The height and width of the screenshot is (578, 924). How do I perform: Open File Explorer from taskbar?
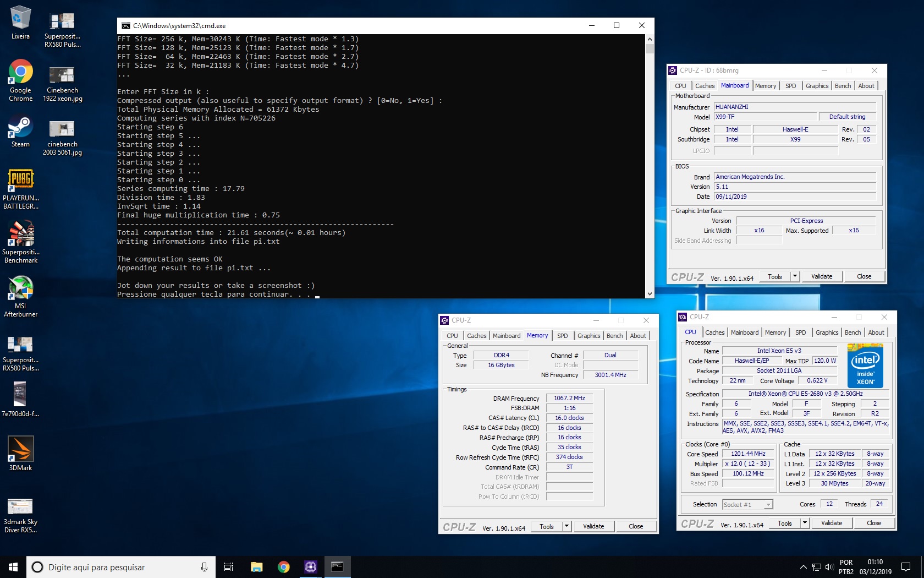[x=256, y=567]
